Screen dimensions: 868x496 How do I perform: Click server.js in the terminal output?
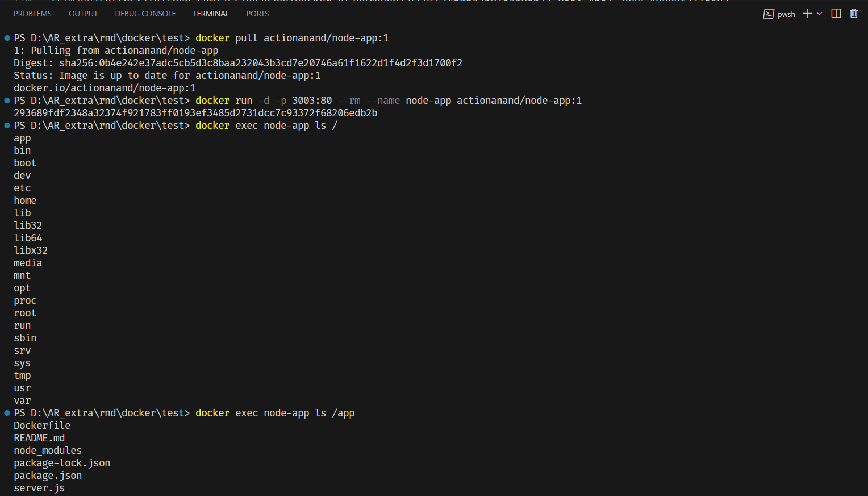pyautogui.click(x=39, y=487)
